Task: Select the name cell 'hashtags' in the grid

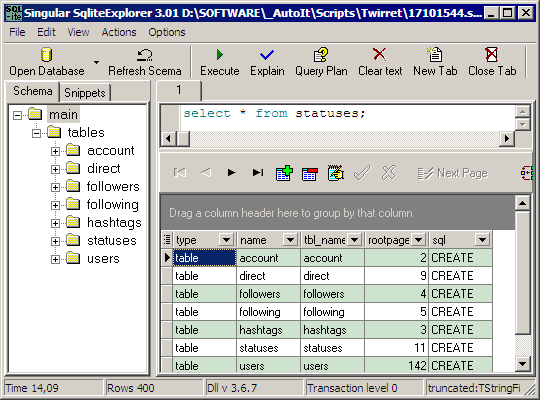Action: 268,330
